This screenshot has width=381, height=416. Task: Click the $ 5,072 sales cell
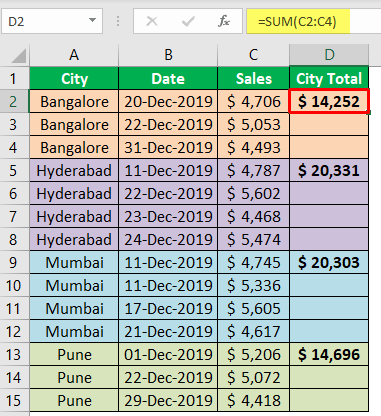(x=253, y=378)
